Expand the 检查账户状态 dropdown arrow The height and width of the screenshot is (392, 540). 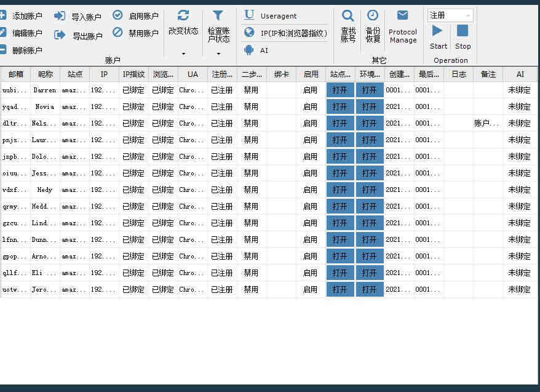coord(218,54)
